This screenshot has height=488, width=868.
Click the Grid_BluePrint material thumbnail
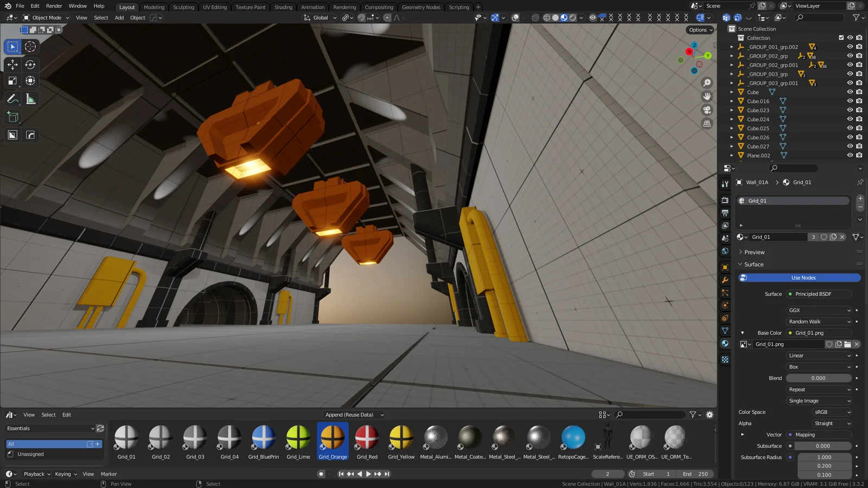264,442
